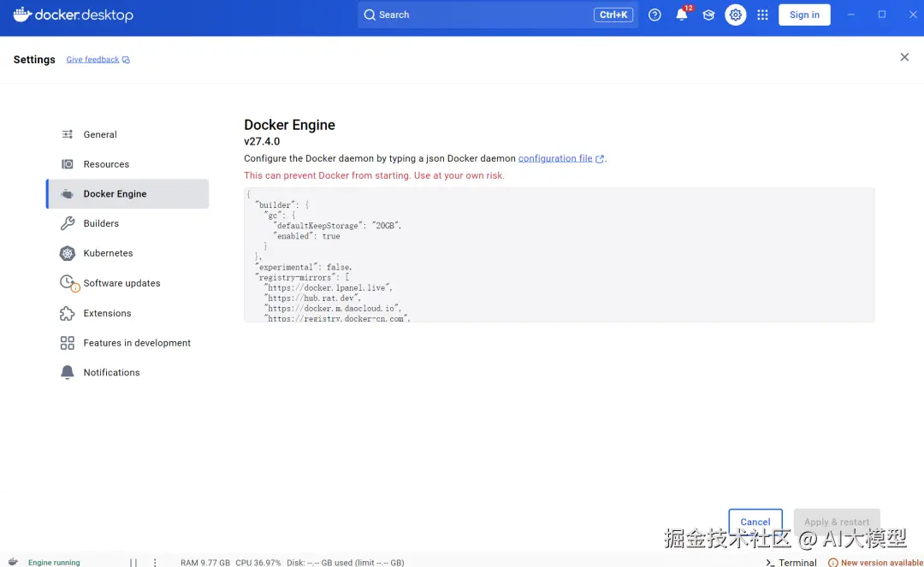Click the Cancel button
Screen dimensions: 924x567
click(755, 522)
